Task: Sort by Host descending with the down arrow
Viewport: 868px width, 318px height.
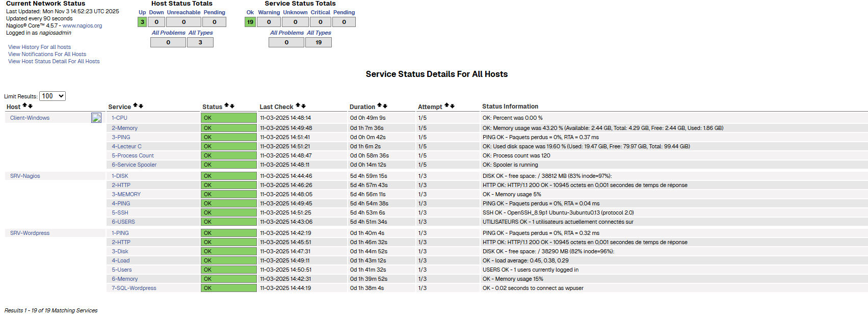Action: 31,106
